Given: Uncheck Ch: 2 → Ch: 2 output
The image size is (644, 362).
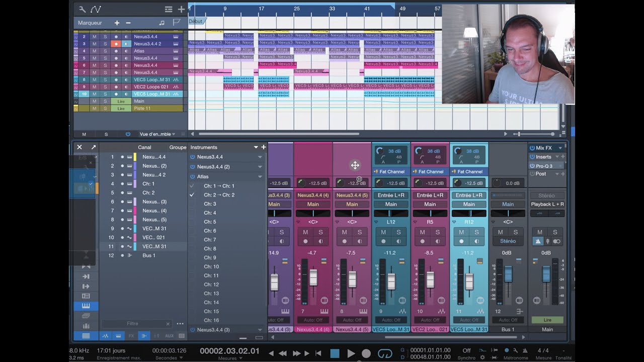Looking at the screenshot, I should (192, 195).
